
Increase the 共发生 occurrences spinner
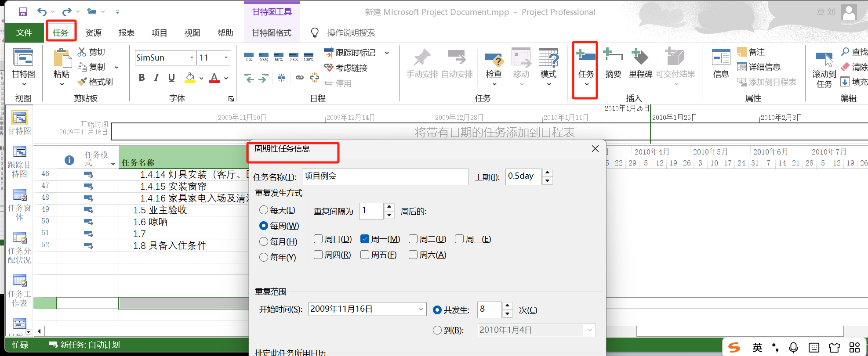(x=507, y=306)
